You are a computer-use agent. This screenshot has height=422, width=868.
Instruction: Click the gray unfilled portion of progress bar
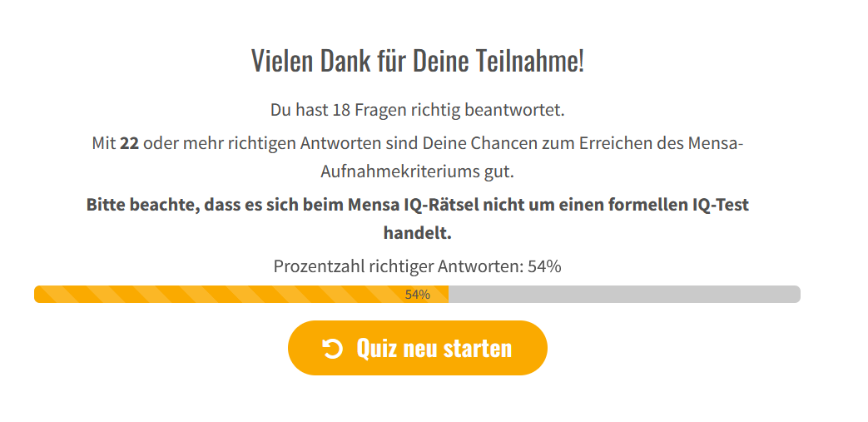click(624, 294)
